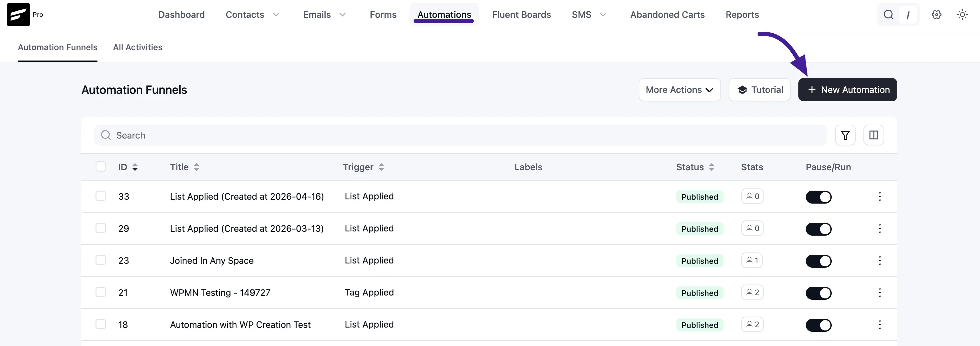Viewport: 980px width, 346px height.
Task: Toggle light/dark mode sun icon
Action: [962, 15]
